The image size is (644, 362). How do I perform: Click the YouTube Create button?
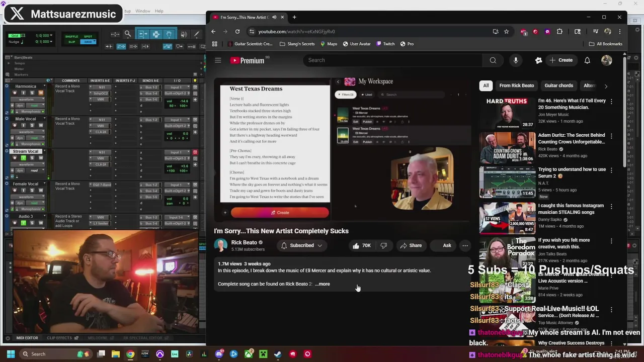tap(561, 60)
